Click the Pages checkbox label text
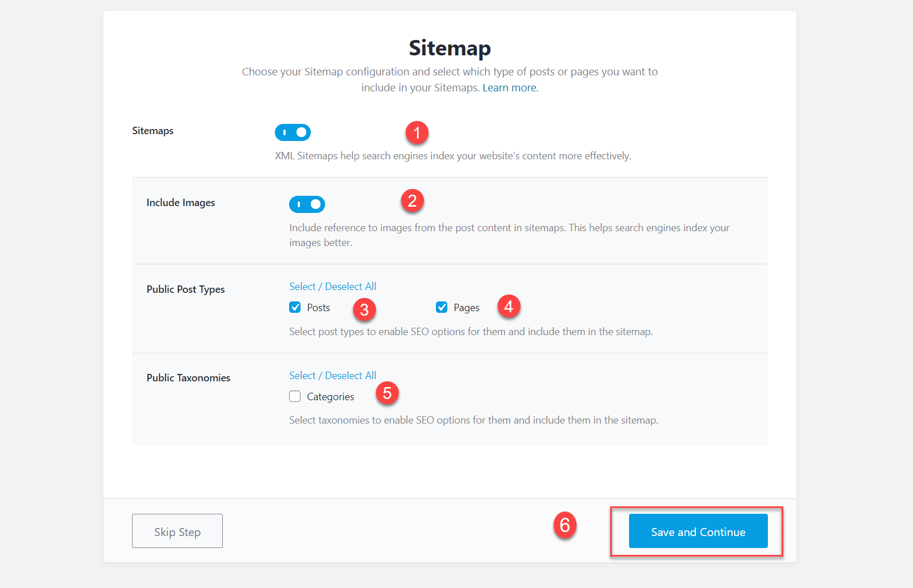This screenshot has height=588, width=913. (x=467, y=308)
